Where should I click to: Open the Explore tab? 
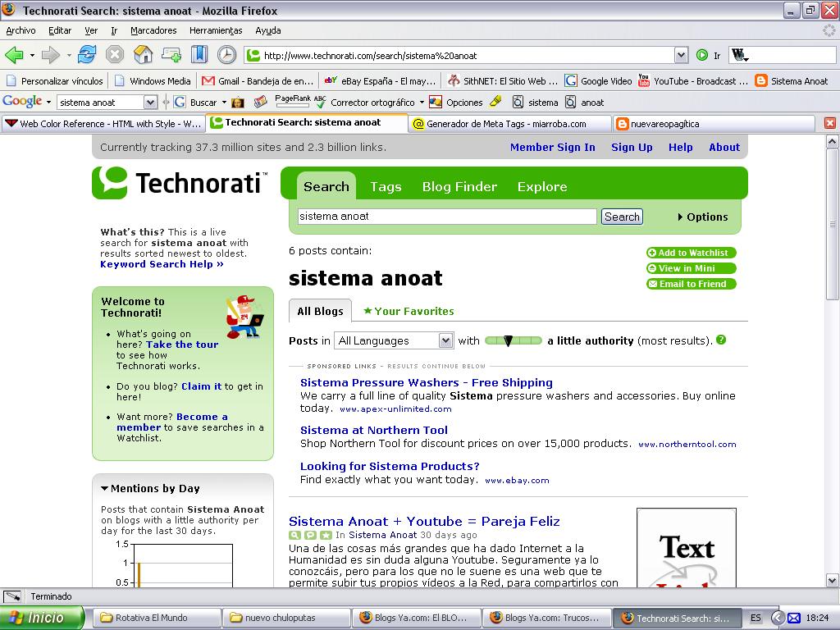(542, 186)
